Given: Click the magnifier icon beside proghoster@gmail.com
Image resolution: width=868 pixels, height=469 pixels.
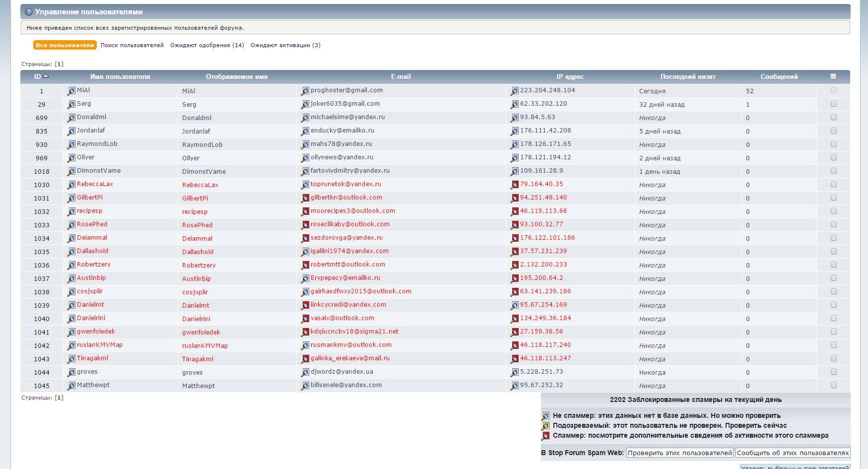Looking at the screenshot, I should [305, 91].
